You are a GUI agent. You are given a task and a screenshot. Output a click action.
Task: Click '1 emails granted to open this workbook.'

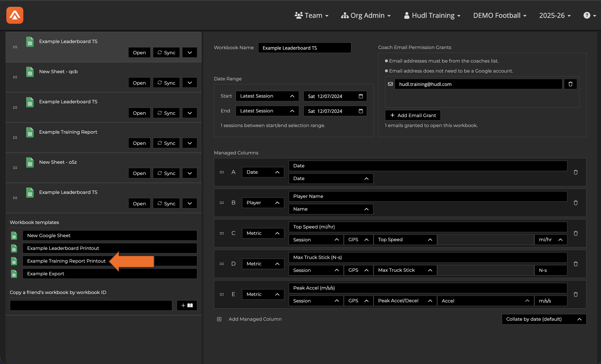coord(431,126)
